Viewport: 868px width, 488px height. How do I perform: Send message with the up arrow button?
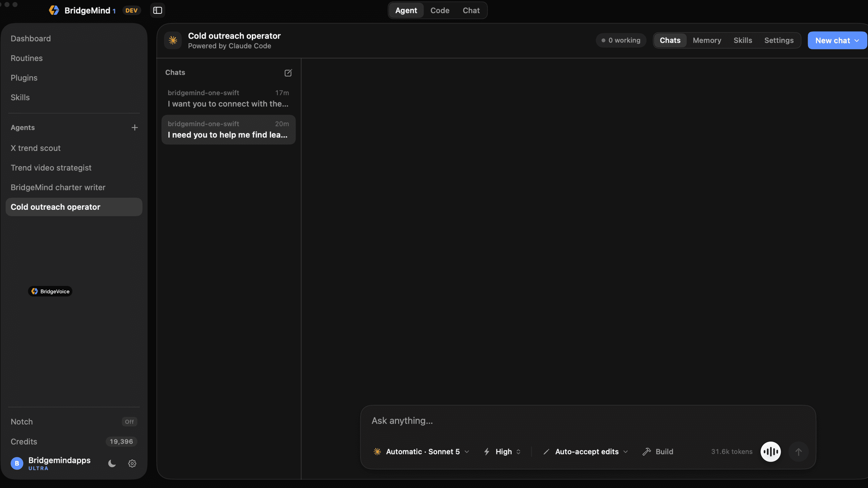(x=799, y=451)
